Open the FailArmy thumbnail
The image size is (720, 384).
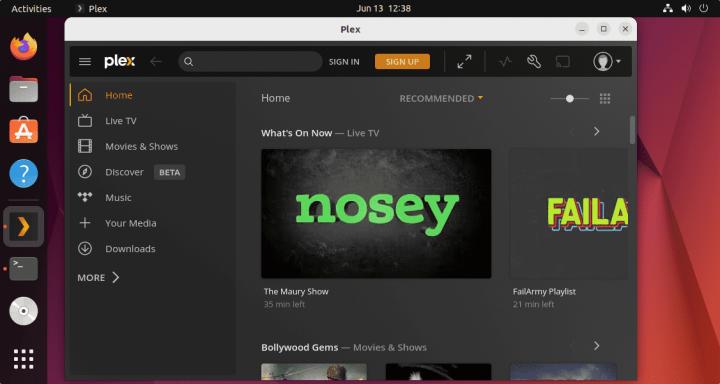point(569,213)
